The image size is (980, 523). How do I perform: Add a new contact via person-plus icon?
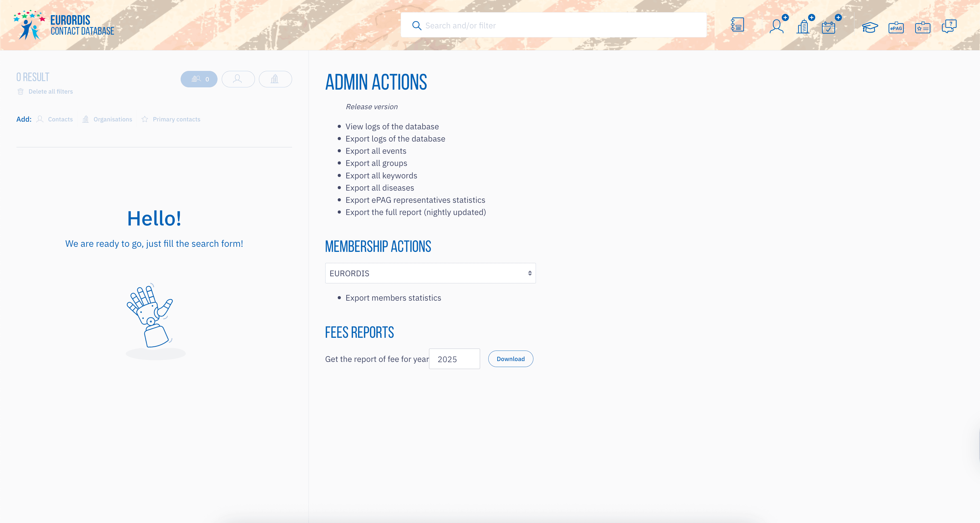pyautogui.click(x=776, y=26)
